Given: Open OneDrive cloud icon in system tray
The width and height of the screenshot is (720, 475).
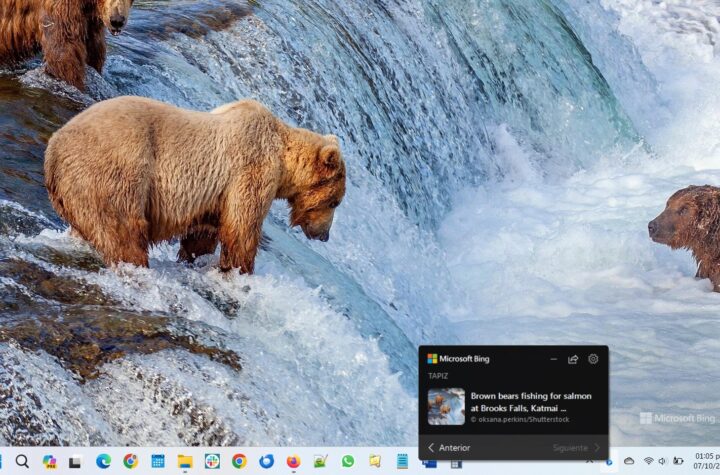Looking at the screenshot, I should pyautogui.click(x=629, y=461).
